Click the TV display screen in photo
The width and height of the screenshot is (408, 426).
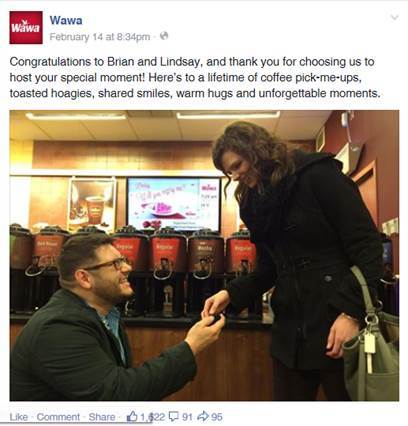(x=174, y=204)
